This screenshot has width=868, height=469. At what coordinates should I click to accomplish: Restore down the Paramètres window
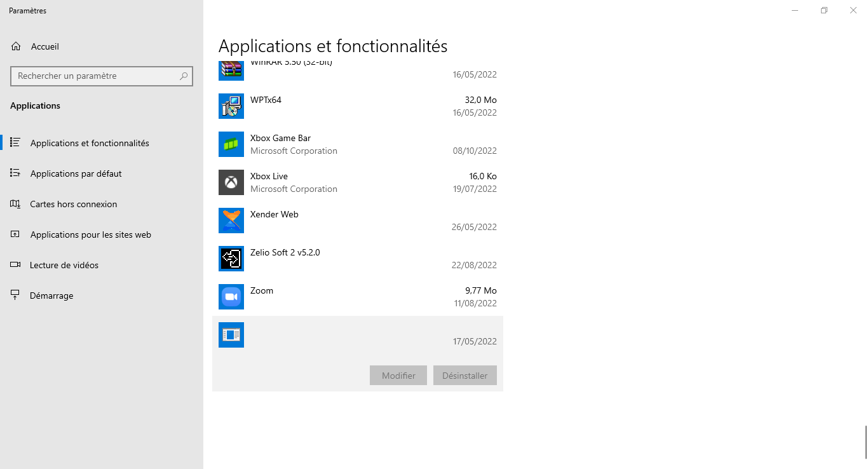[824, 10]
